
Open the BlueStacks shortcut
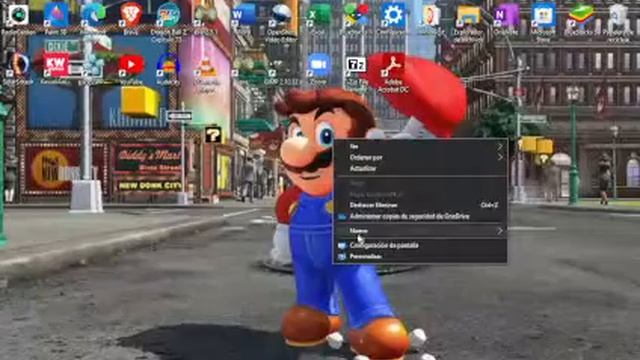tap(581, 18)
